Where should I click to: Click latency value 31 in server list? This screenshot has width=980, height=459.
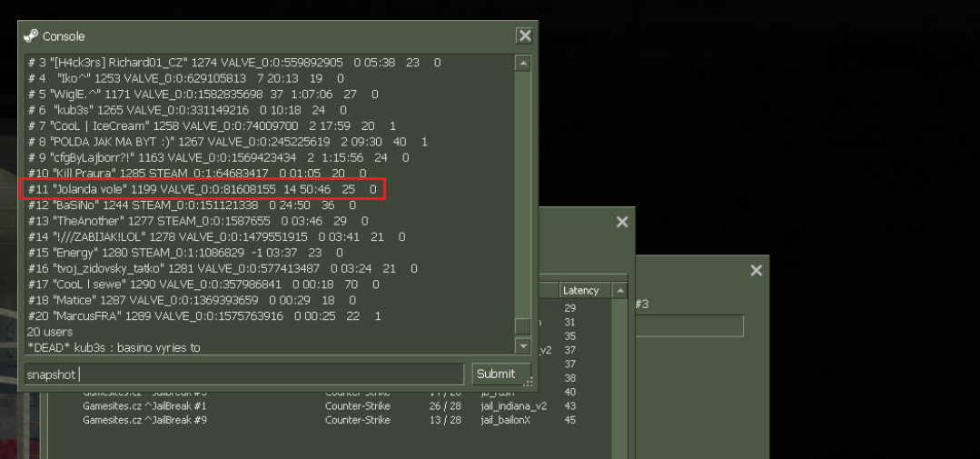point(569,322)
